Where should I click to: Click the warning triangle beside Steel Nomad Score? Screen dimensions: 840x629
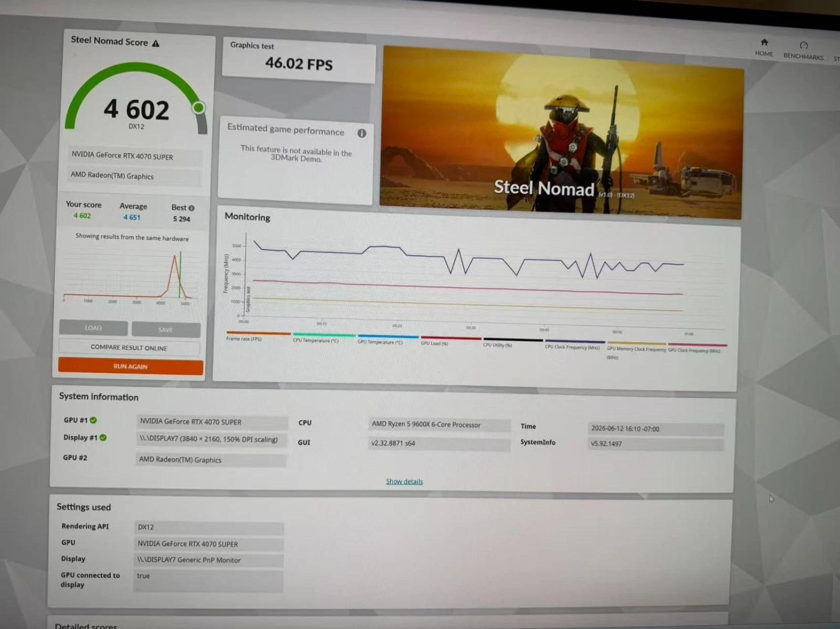(x=155, y=44)
